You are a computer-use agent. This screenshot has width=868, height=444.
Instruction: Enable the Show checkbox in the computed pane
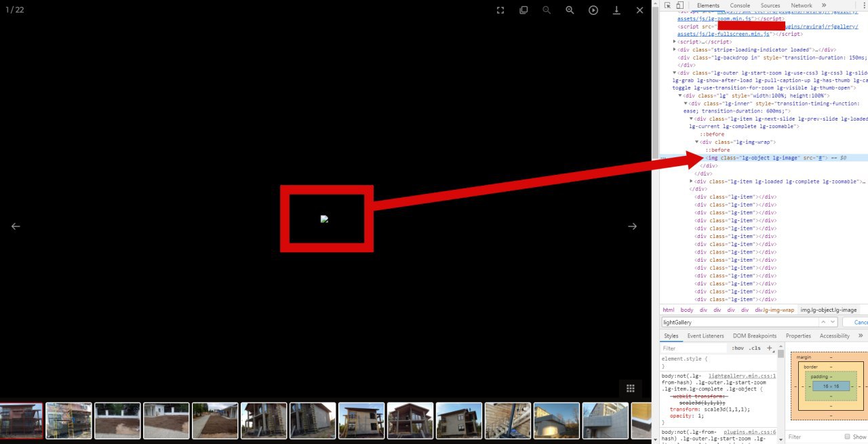coord(848,437)
